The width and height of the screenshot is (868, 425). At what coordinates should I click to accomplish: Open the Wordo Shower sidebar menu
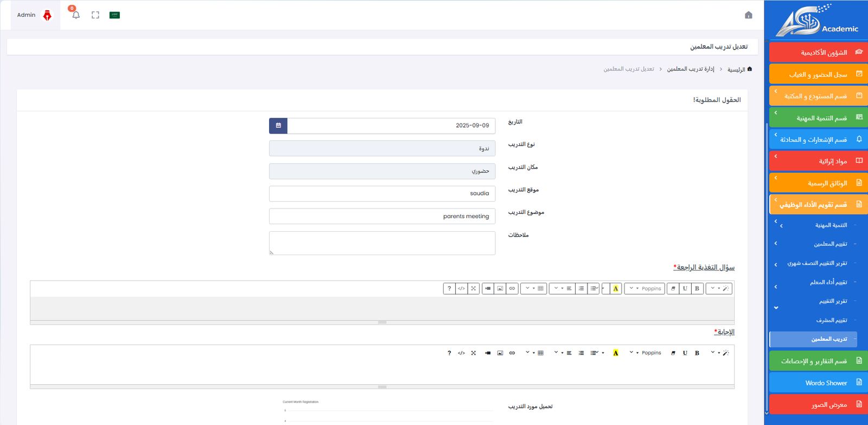point(818,383)
